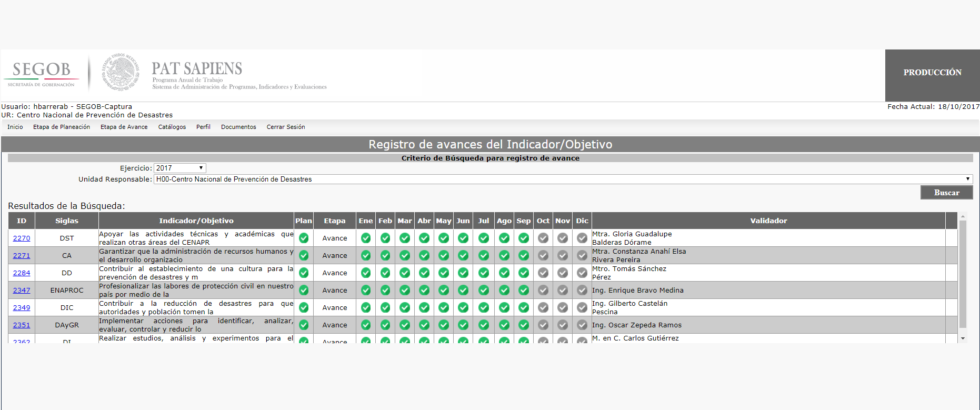Click validator Mtra. Gloria Guadalupe Balderas Dórame
This screenshot has height=410, width=980.
click(632, 238)
